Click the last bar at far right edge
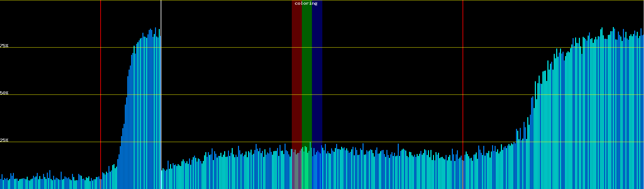The width and height of the screenshot is (644, 189). pyautogui.click(x=643, y=110)
